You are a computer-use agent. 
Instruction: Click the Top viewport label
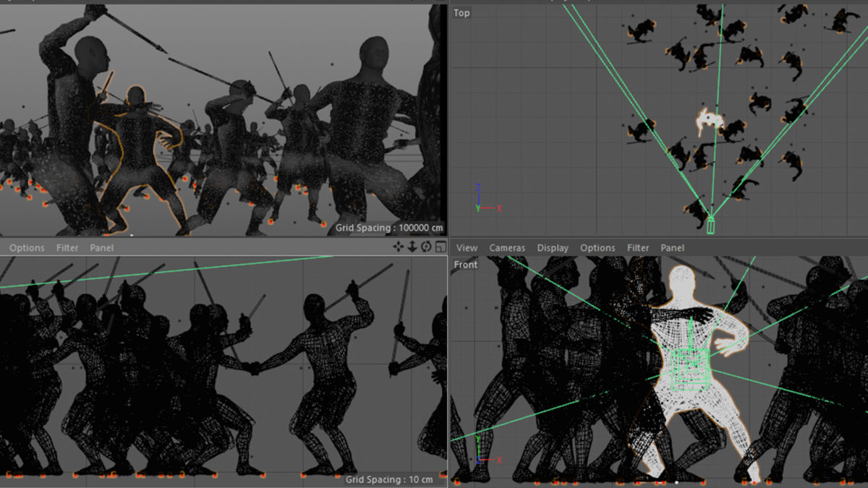click(461, 13)
